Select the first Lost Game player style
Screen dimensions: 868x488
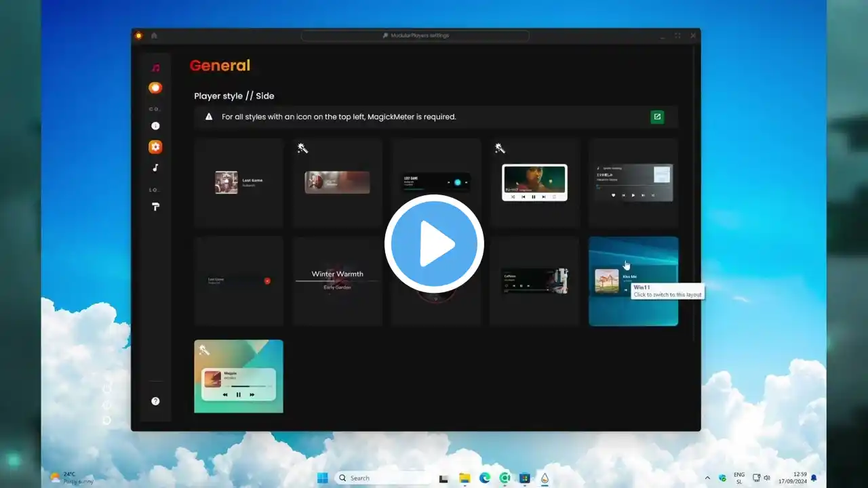(238, 182)
